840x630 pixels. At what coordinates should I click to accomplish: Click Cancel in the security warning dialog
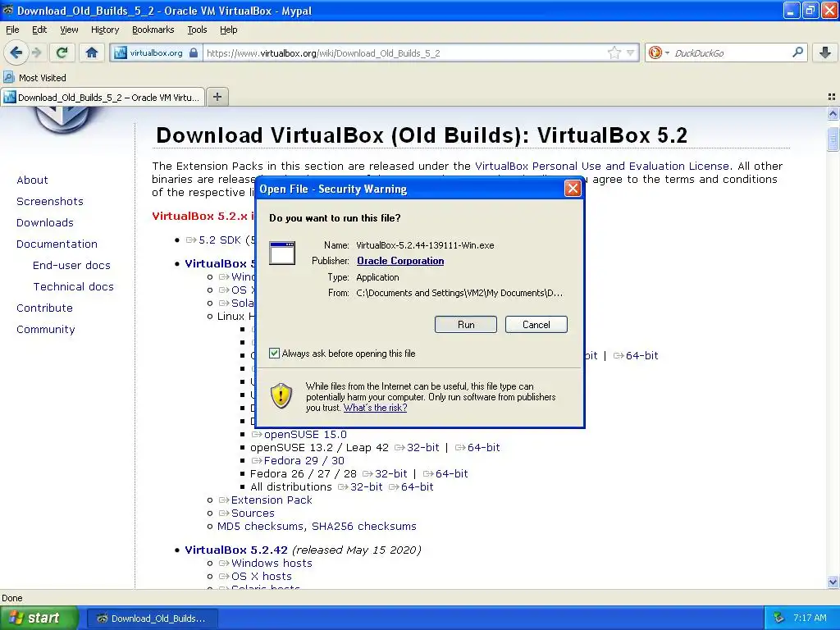tap(536, 325)
